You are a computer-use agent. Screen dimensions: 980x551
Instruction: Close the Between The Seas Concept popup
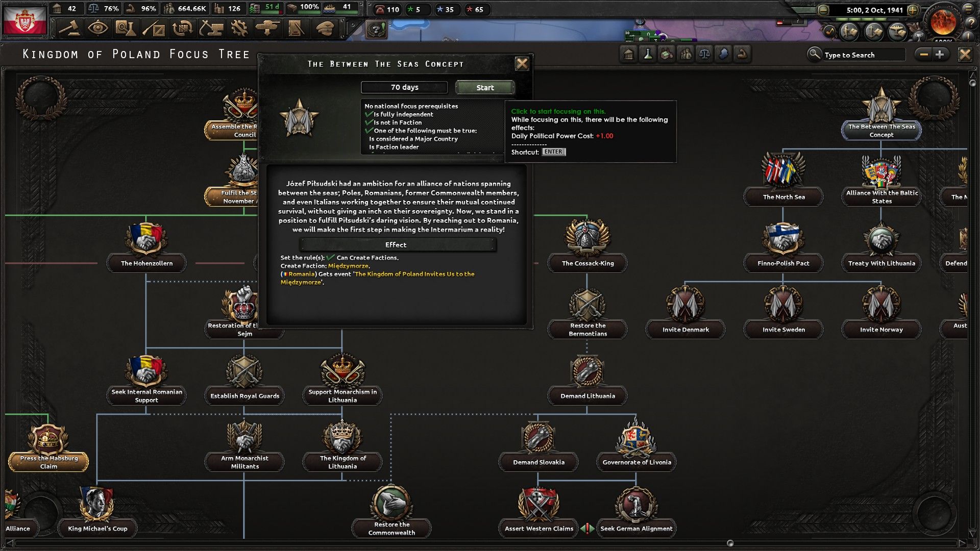[522, 64]
